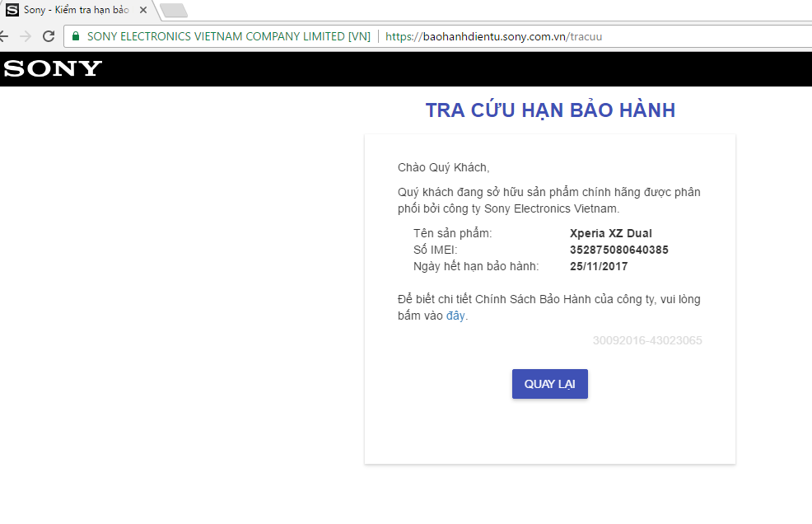Image resolution: width=812 pixels, height=524 pixels.
Task: Select the product name Xperia XZ Dual
Action: [610, 233]
